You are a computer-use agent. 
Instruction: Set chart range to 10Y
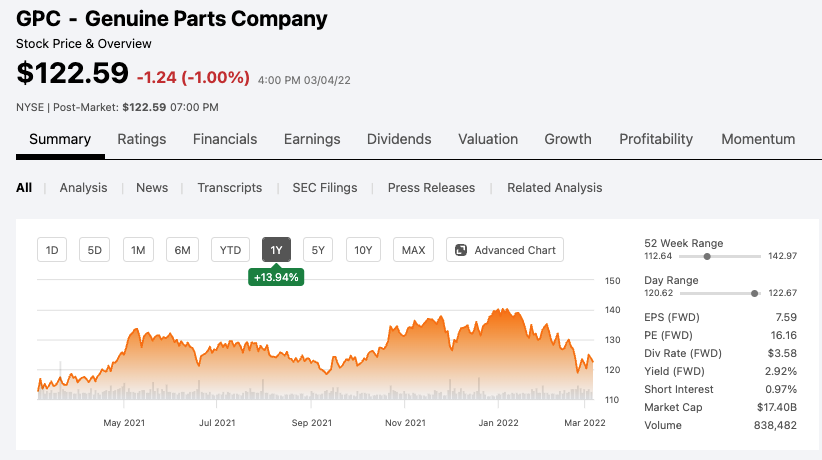pos(363,250)
